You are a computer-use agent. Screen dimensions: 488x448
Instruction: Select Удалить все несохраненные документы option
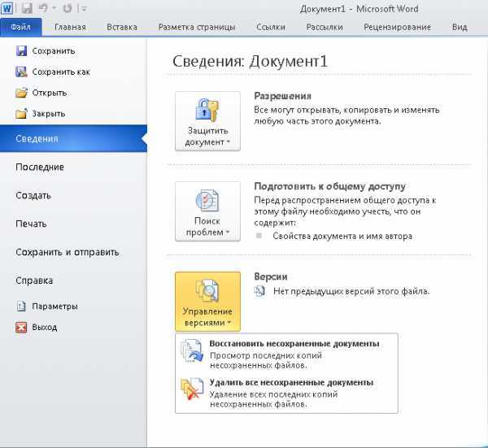pos(286,393)
